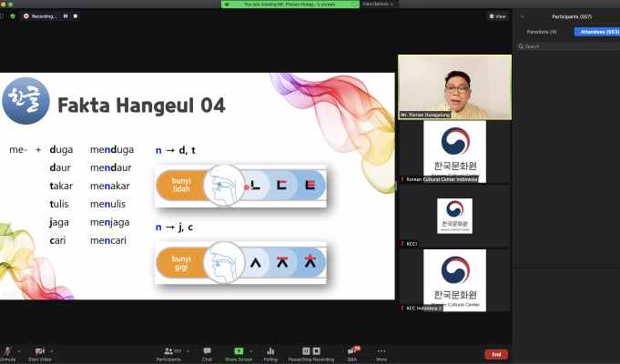
Task: Select the Attendees tab
Action: 596,32
